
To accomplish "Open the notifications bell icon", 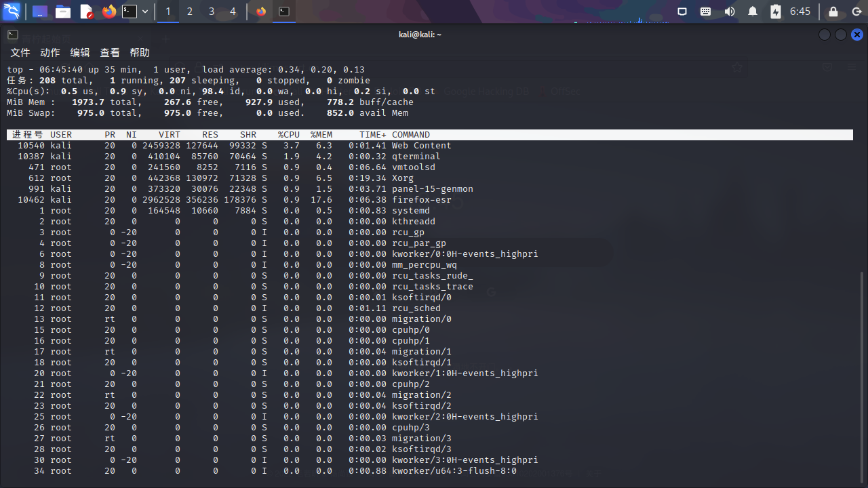I will click(753, 12).
